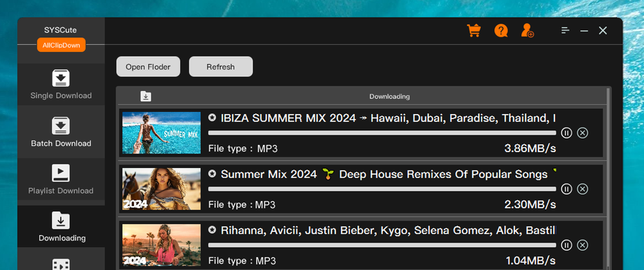Click the Rihanna, Avicii, Justin Bieber title
644x270 pixels.
coord(388,230)
